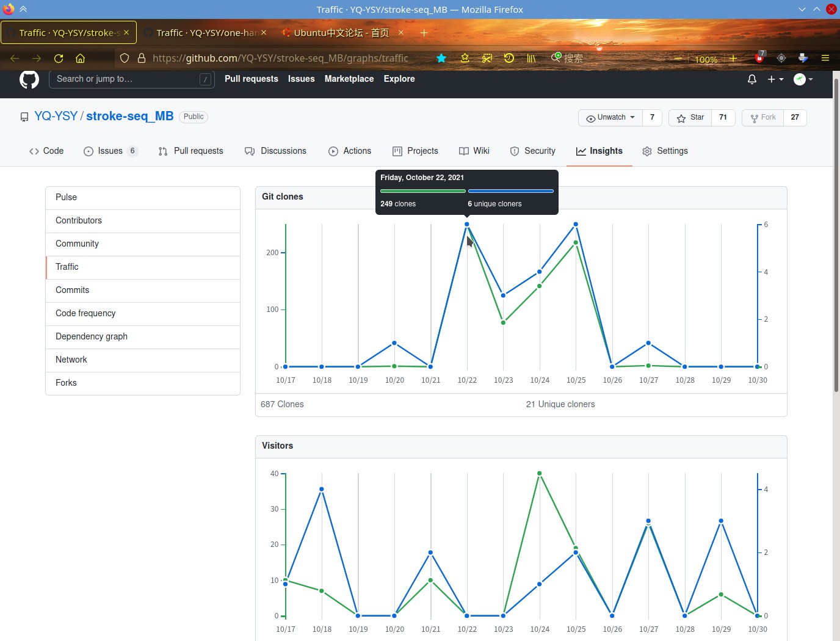Open the extension with badge 7
This screenshot has height=641, width=840.
(759, 58)
